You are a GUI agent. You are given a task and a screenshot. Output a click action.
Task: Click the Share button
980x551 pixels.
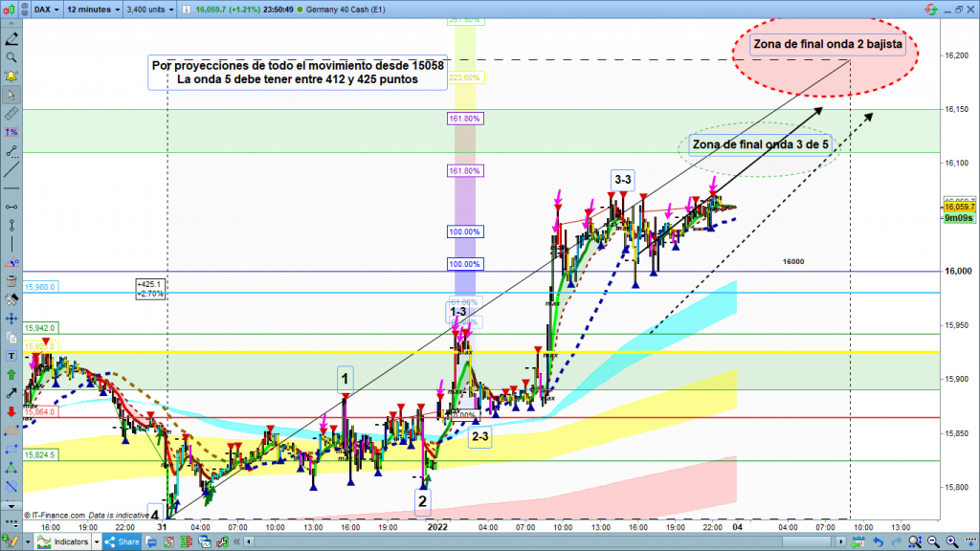coord(122,542)
